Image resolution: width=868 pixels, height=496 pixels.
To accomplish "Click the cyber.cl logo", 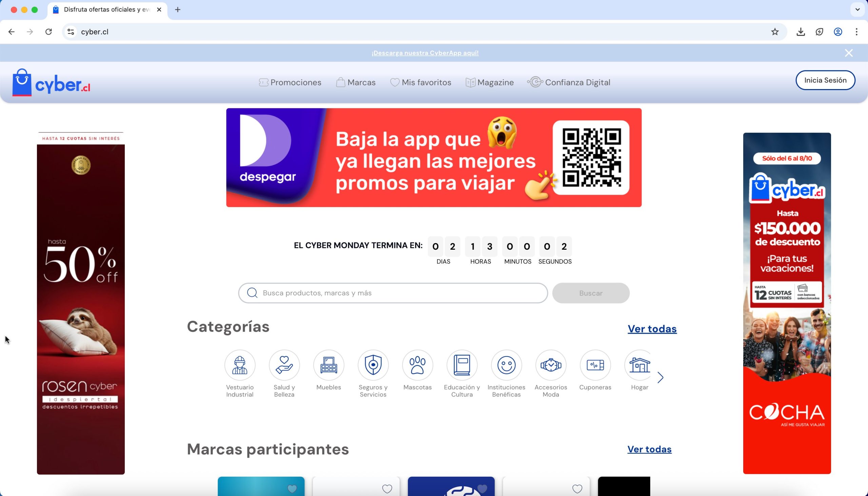I will pos(51,83).
